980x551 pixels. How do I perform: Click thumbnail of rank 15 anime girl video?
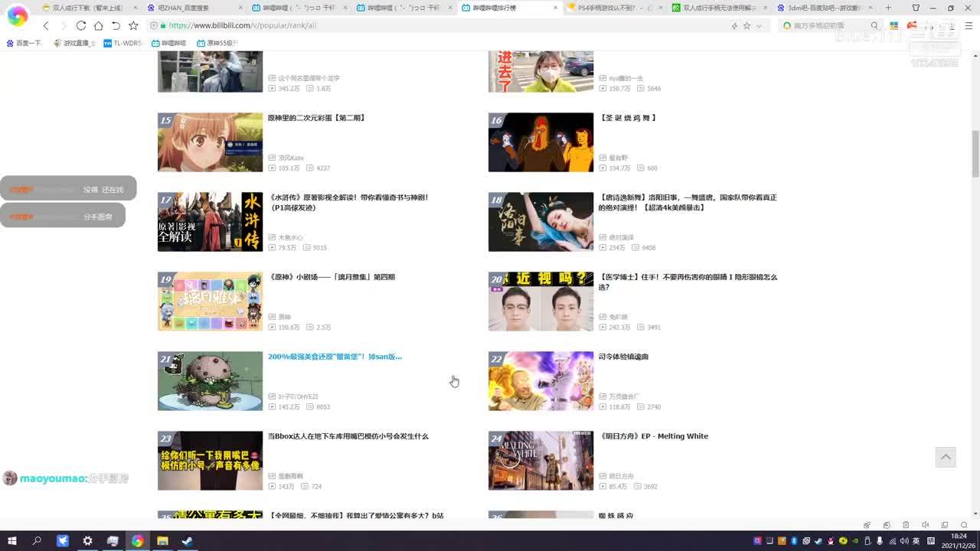pyautogui.click(x=210, y=142)
